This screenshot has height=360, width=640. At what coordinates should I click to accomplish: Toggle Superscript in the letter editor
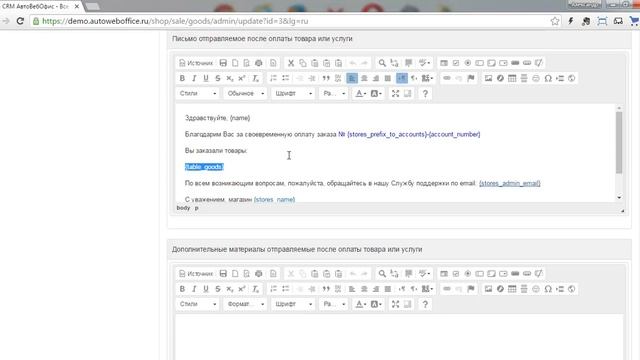coord(242,78)
